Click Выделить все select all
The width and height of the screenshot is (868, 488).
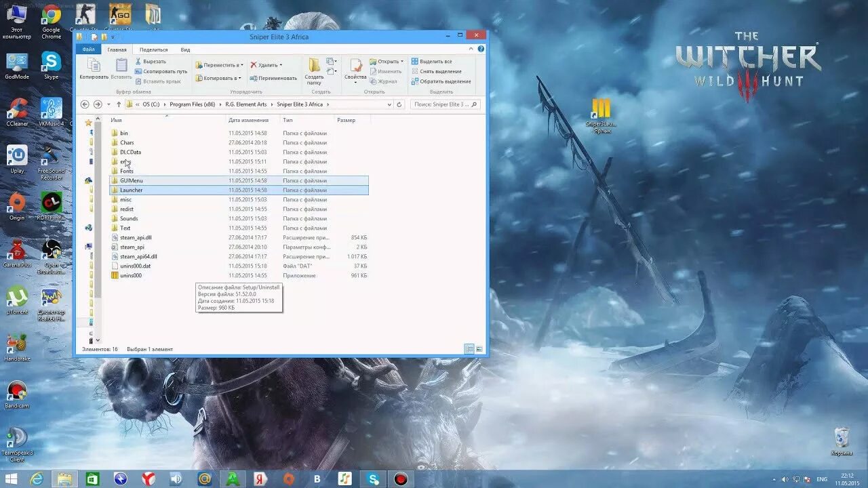(x=431, y=62)
